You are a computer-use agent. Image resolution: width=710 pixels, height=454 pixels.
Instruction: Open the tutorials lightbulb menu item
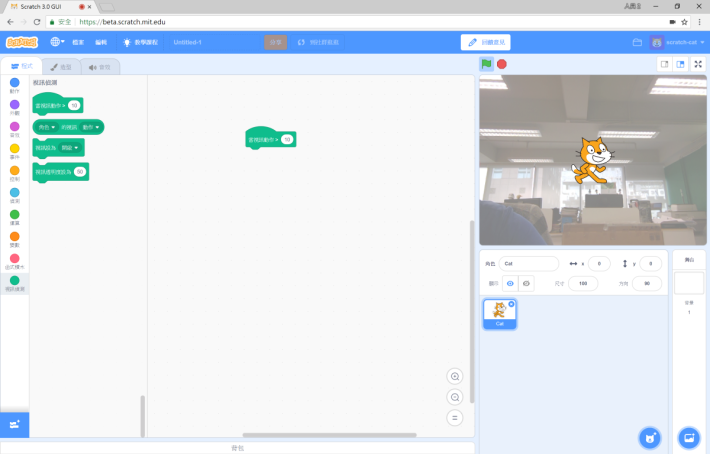(x=140, y=42)
